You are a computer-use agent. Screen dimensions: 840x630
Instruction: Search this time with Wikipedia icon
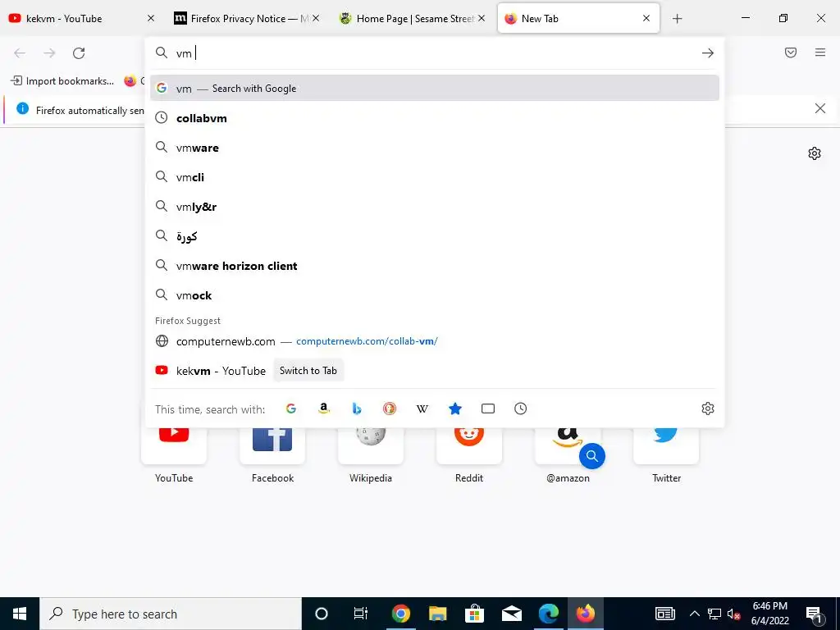pos(422,409)
